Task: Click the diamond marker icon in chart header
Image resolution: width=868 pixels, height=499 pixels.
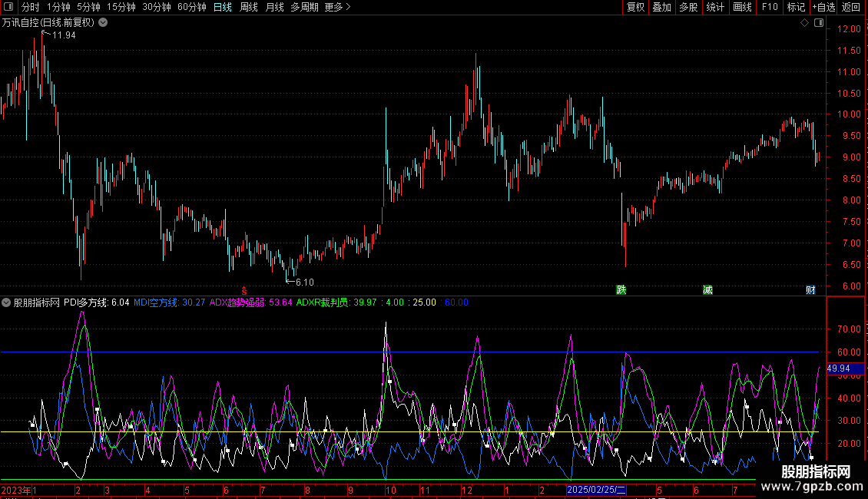Action: 804,23
